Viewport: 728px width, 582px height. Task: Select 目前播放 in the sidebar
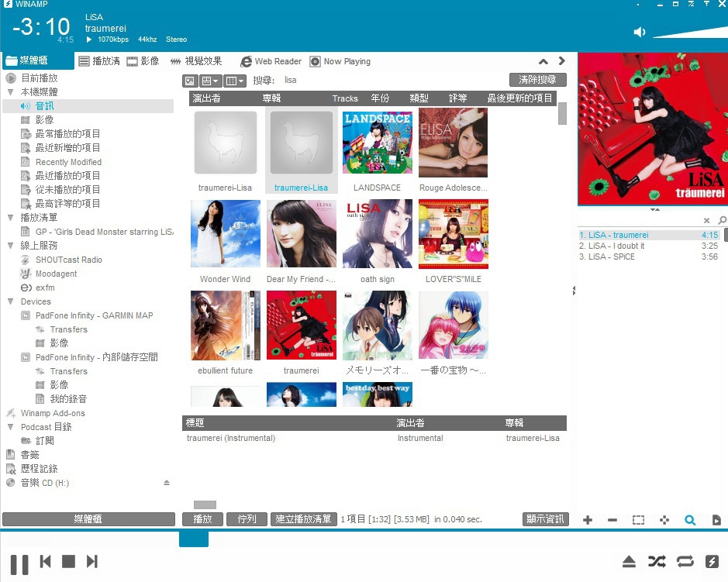pyautogui.click(x=40, y=78)
